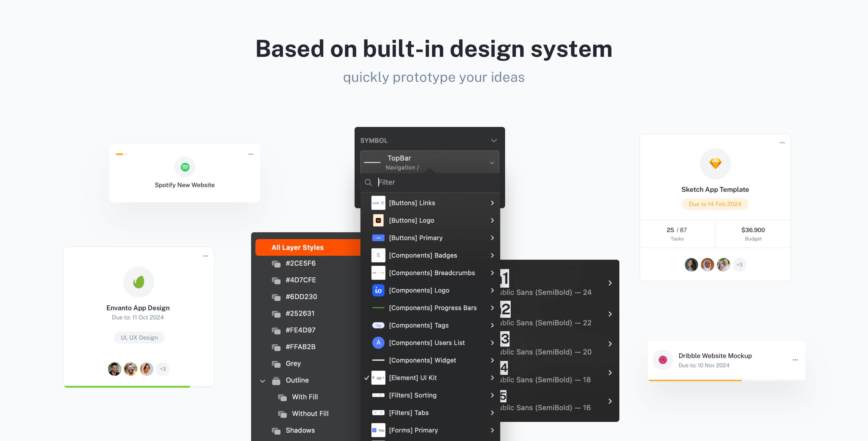Select the #FE4D97 color style
The image size is (868, 441).
(300, 330)
